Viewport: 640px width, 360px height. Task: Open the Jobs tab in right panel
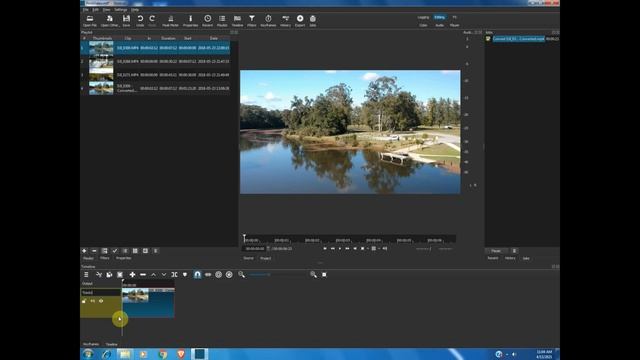point(526,258)
